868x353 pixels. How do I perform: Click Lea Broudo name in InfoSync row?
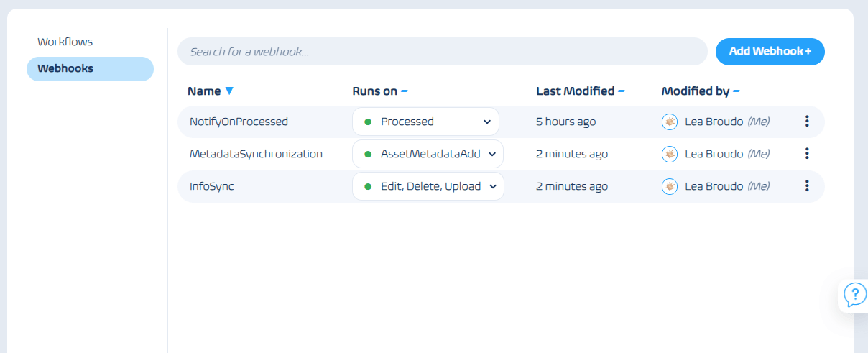(x=714, y=186)
